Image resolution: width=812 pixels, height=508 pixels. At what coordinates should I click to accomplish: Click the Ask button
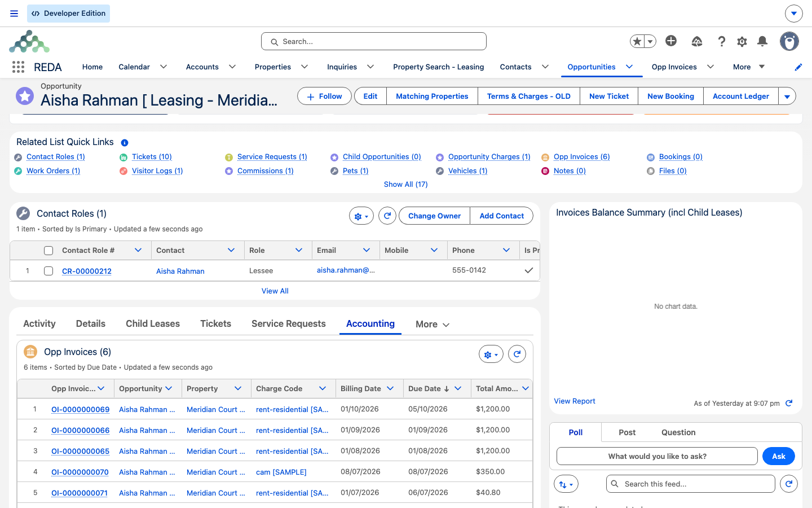(779, 456)
